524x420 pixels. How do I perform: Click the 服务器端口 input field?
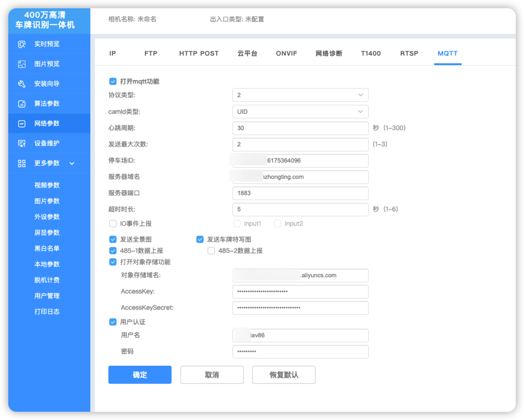click(x=300, y=193)
